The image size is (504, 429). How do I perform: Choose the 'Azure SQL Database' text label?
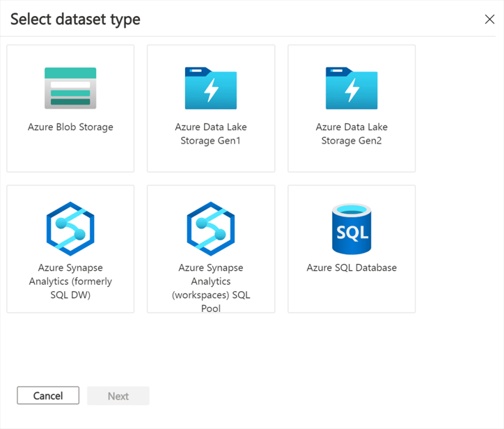click(352, 268)
